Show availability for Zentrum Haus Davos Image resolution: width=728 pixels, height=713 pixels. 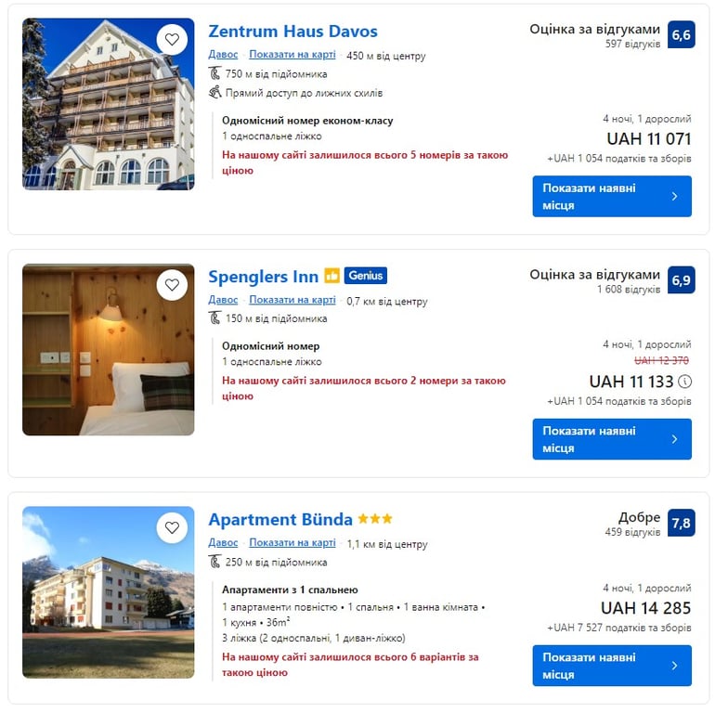[x=611, y=196]
